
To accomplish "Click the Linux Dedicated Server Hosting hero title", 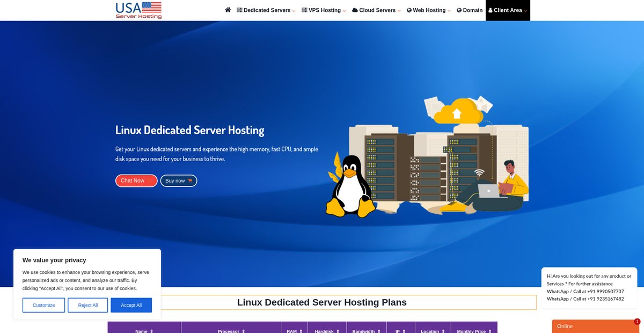I will [x=190, y=130].
